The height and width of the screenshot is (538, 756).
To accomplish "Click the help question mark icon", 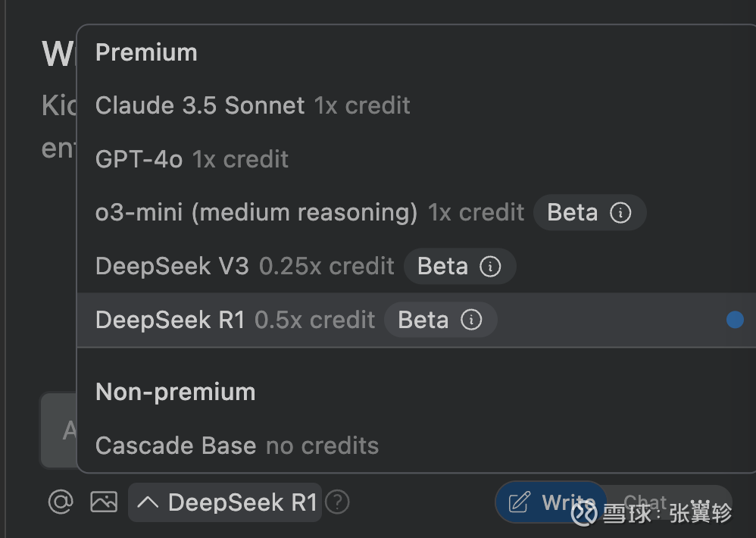I will (x=337, y=502).
